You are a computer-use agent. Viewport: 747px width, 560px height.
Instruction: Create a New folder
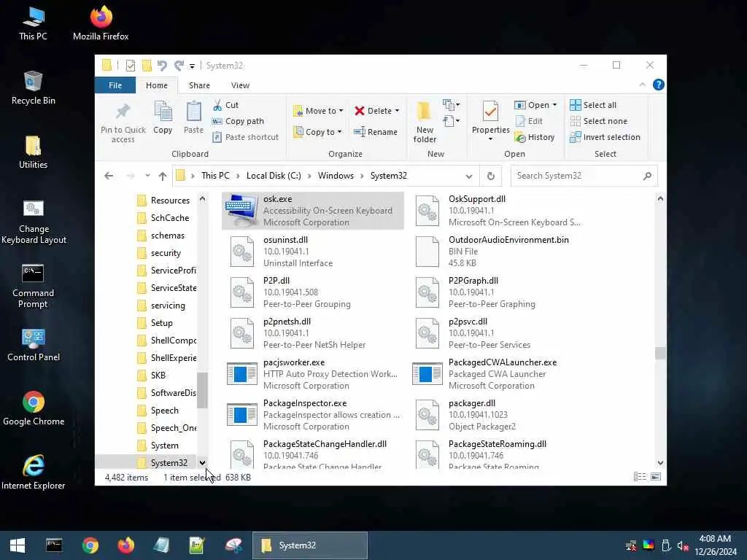425,122
